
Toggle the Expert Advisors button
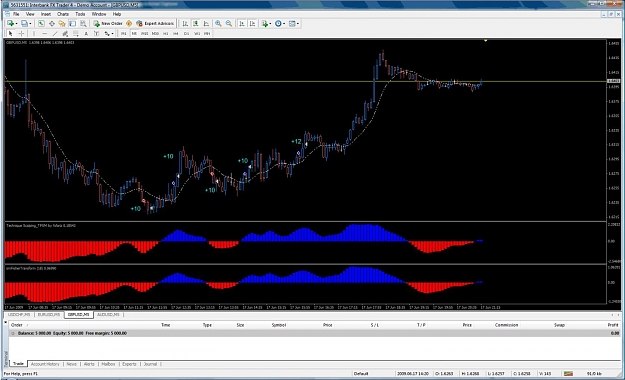point(155,24)
